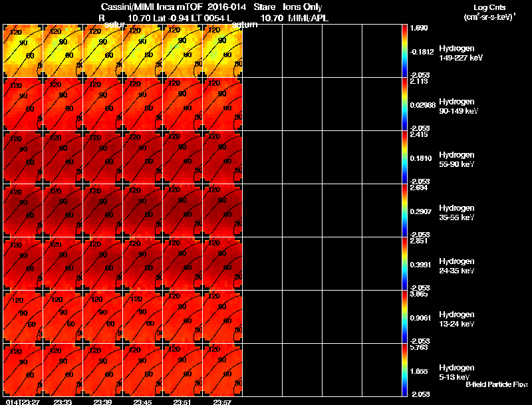Click the color bar for Hydrogen 5-13 keV
This screenshot has height=405, width=532.
pos(404,370)
